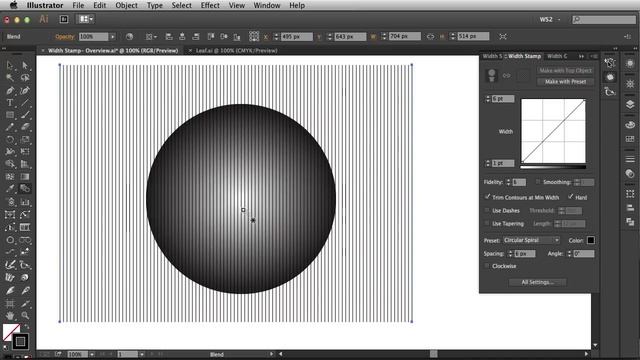Select the Eyedropper tool
The image size is (640, 360).
(x=10, y=189)
